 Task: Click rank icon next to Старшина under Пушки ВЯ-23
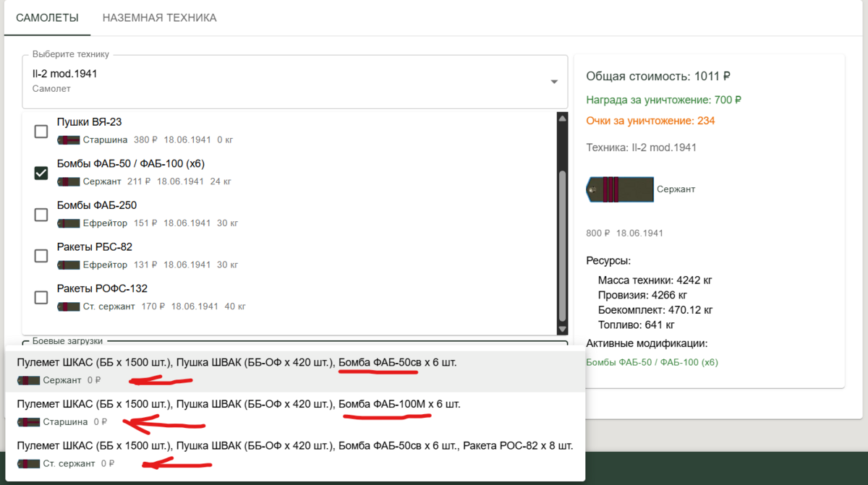(x=69, y=140)
